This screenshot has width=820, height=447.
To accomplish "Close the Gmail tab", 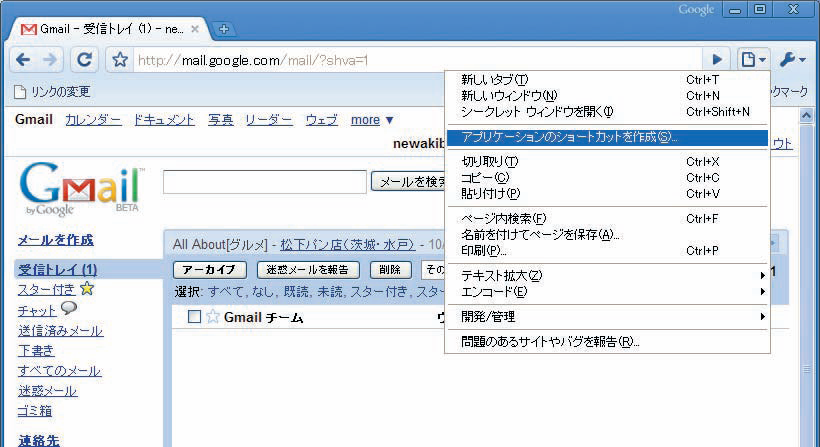I will pyautogui.click(x=195, y=29).
